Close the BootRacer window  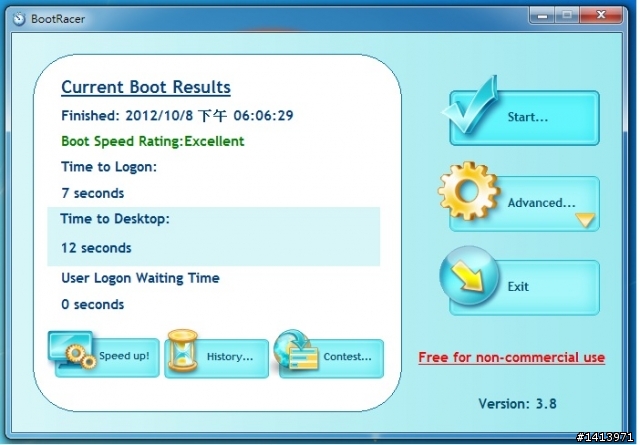(601, 16)
